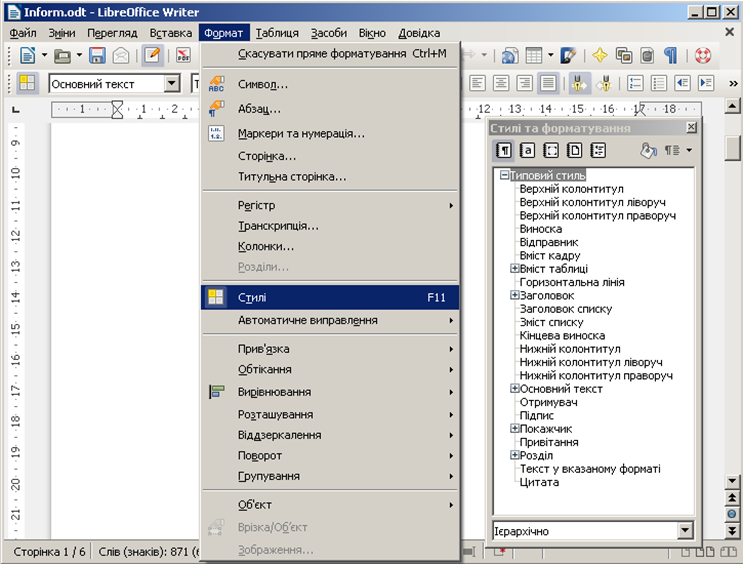Click the Вирівнювання alignment menu icon
The width and height of the screenshot is (743, 564).
[x=217, y=392]
